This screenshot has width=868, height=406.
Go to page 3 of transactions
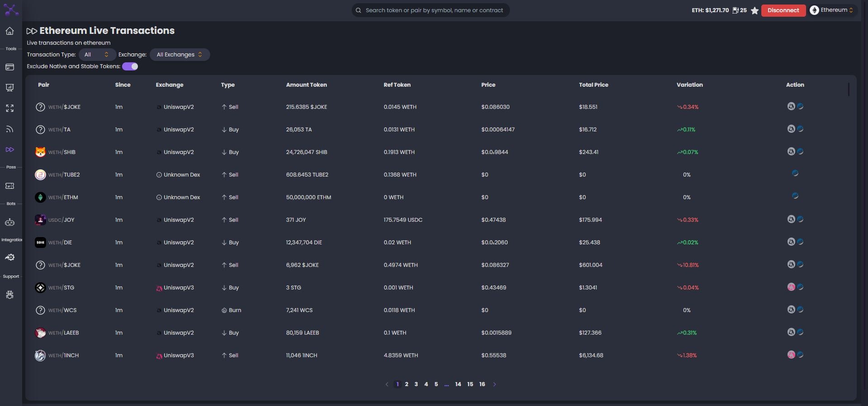[x=416, y=384]
